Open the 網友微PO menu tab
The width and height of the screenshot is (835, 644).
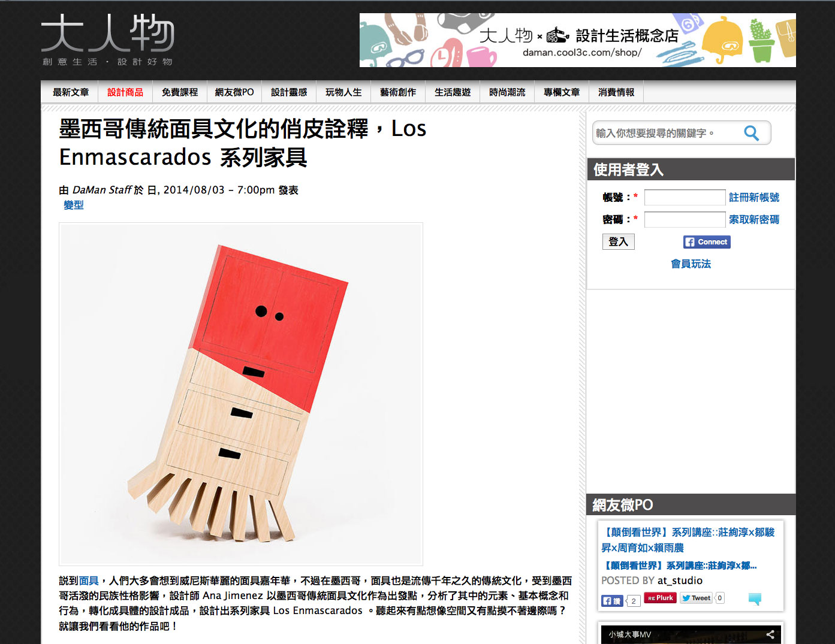tap(234, 92)
